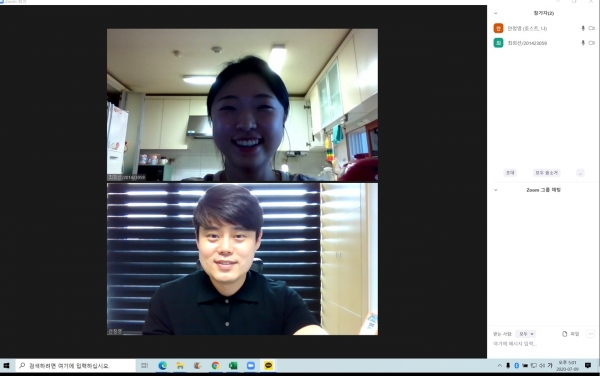Image resolution: width=600 pixels, height=376 pixels.
Task: Attach a file in the chat
Action: pyautogui.click(x=570, y=334)
